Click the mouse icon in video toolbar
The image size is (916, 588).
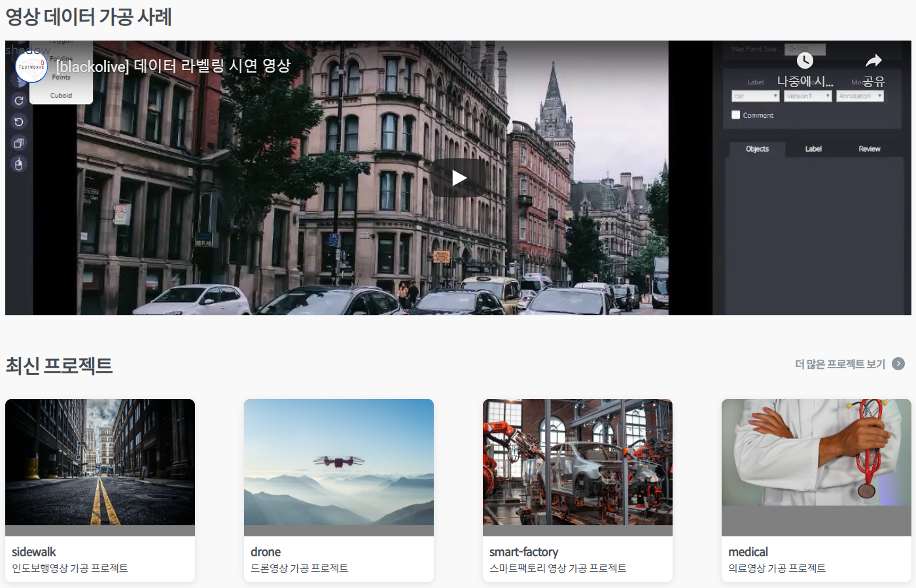(19, 164)
